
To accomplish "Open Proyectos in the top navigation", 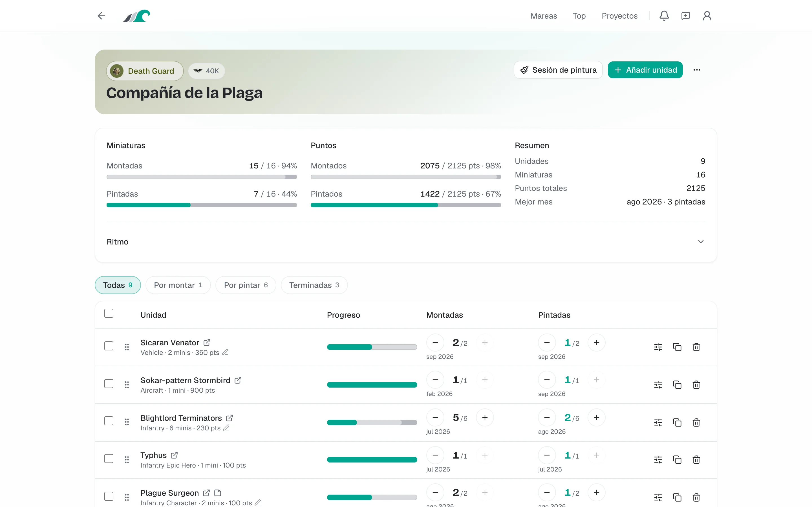I will pos(619,16).
